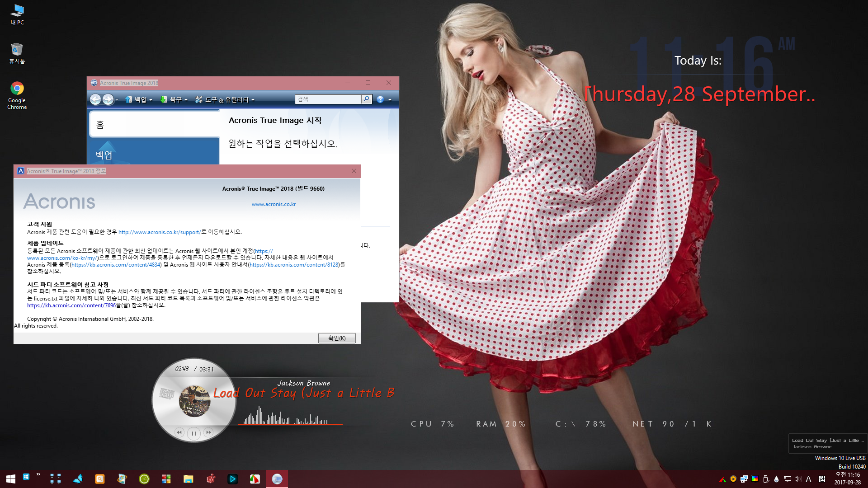The width and height of the screenshot is (868, 488).
Task: Click the forward arrow in the Acronis toolbar
Action: 108,99
